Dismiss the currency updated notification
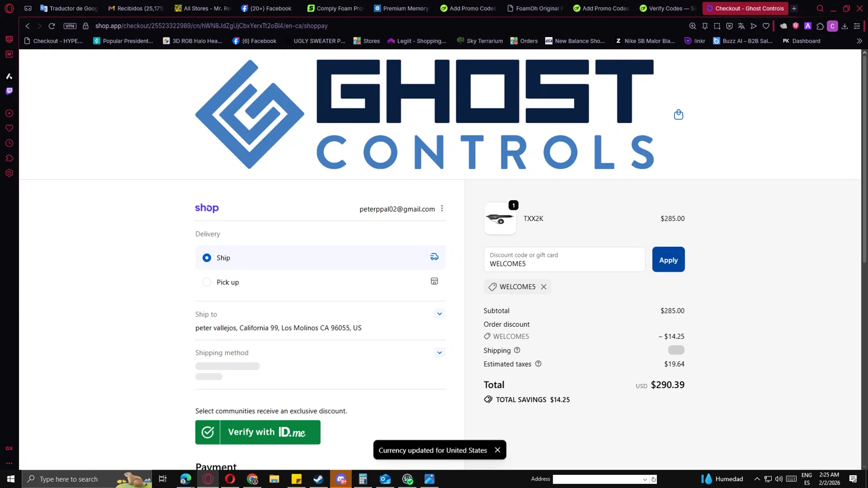The width and height of the screenshot is (868, 488). coord(497,450)
